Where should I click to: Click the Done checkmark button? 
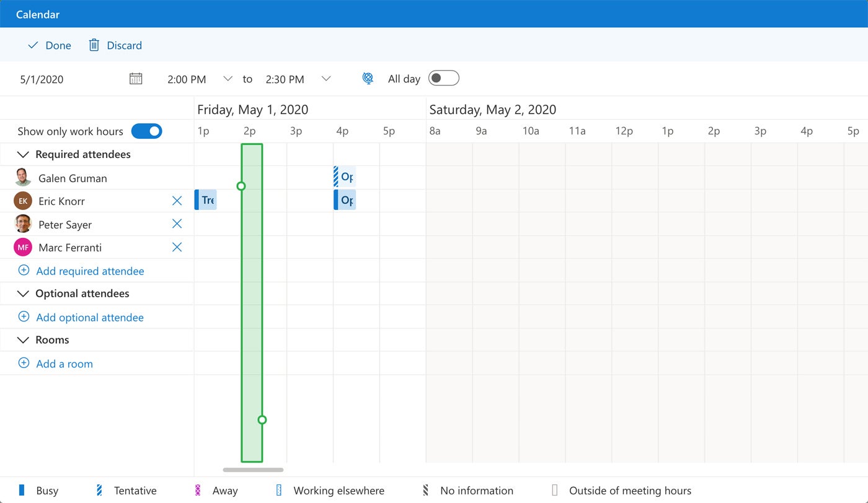point(50,45)
